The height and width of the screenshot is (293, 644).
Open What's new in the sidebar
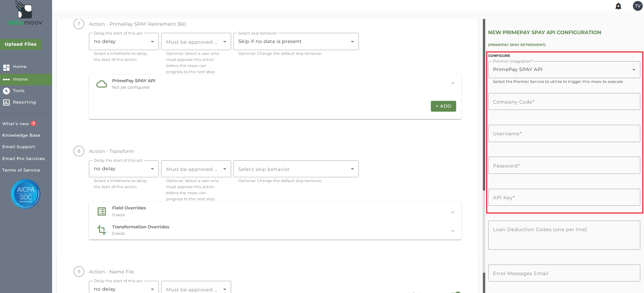[x=16, y=124]
